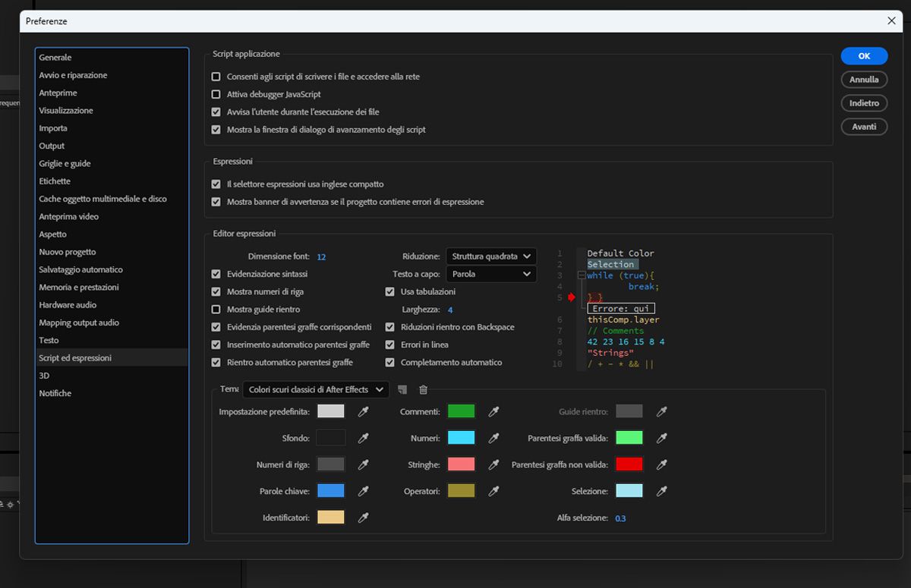Select Avvio e riparazione category
Screen dimensions: 911x588
[112, 75]
